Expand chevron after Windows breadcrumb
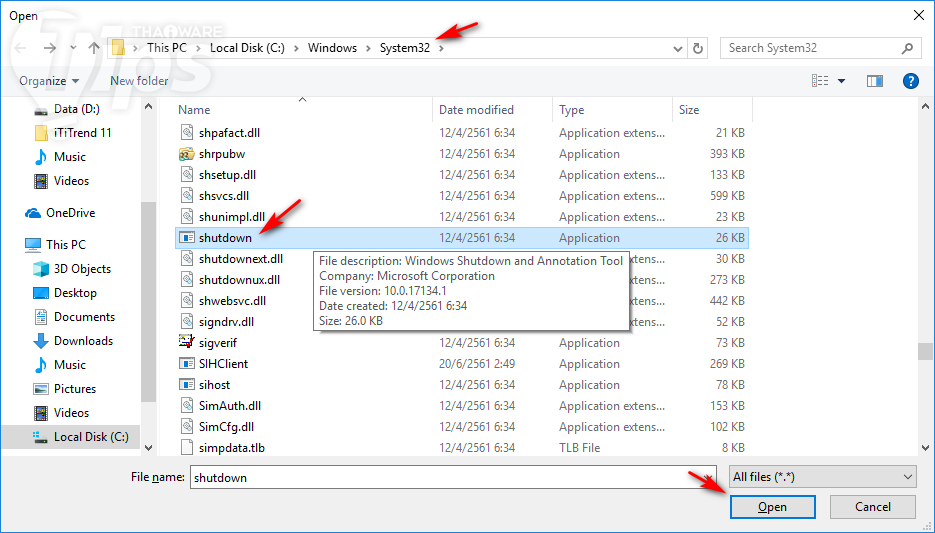This screenshot has width=935, height=533. point(368,48)
